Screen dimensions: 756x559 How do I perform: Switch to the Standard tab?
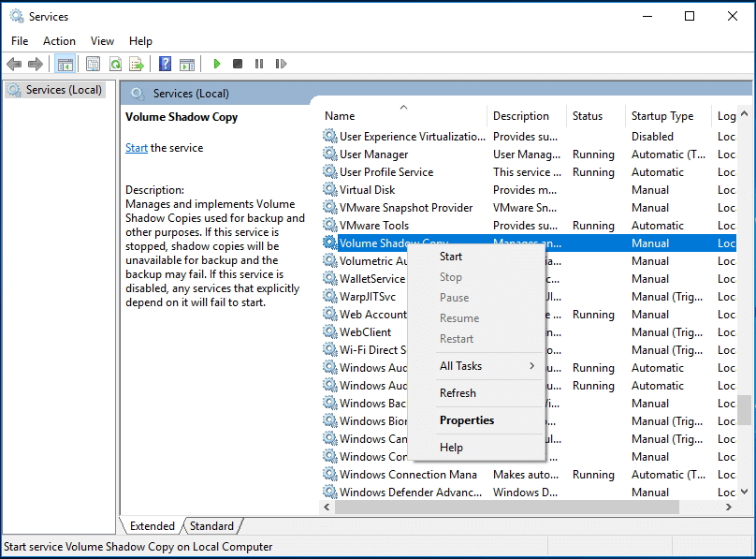tap(211, 525)
